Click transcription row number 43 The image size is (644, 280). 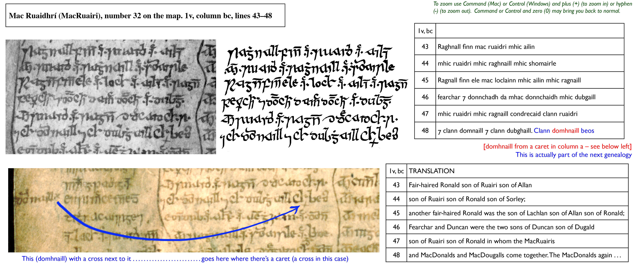coord(425,46)
